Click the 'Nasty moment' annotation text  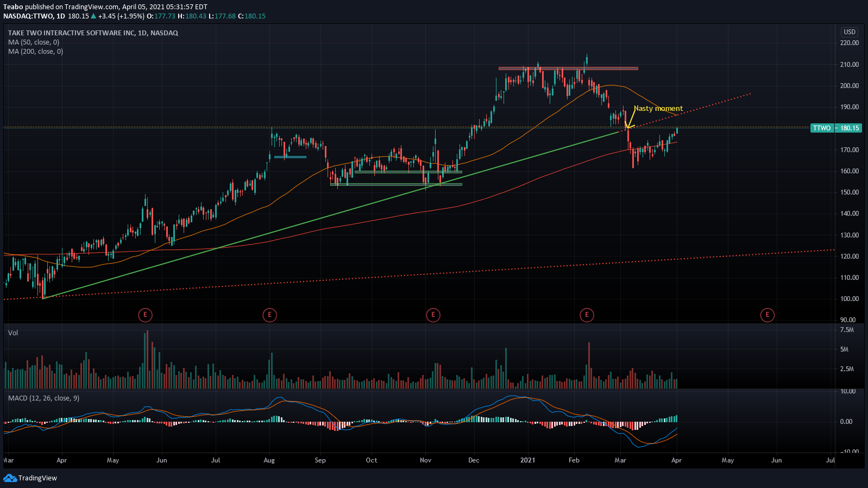[658, 109]
